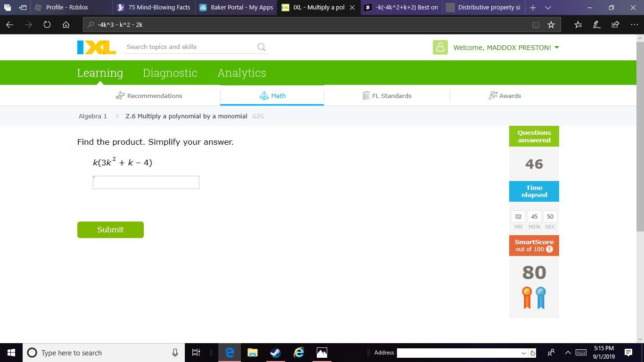Toggle reading view icon in address bar

click(x=536, y=25)
